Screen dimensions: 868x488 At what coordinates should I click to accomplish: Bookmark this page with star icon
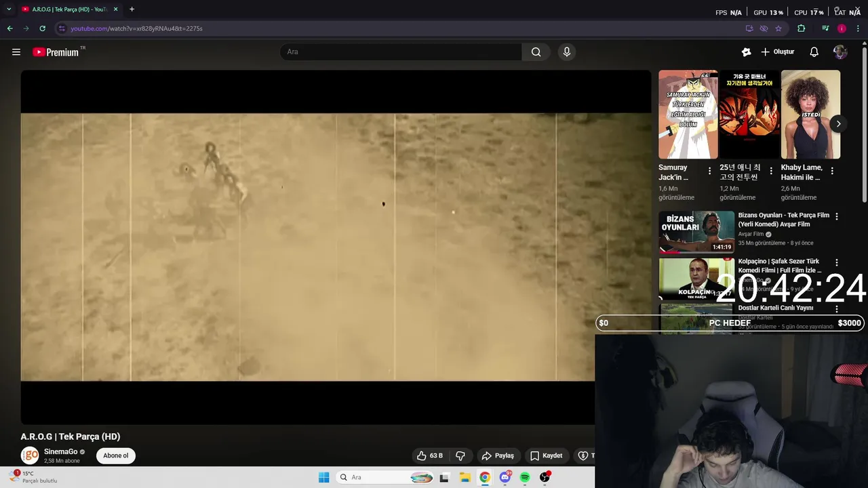[x=778, y=28]
